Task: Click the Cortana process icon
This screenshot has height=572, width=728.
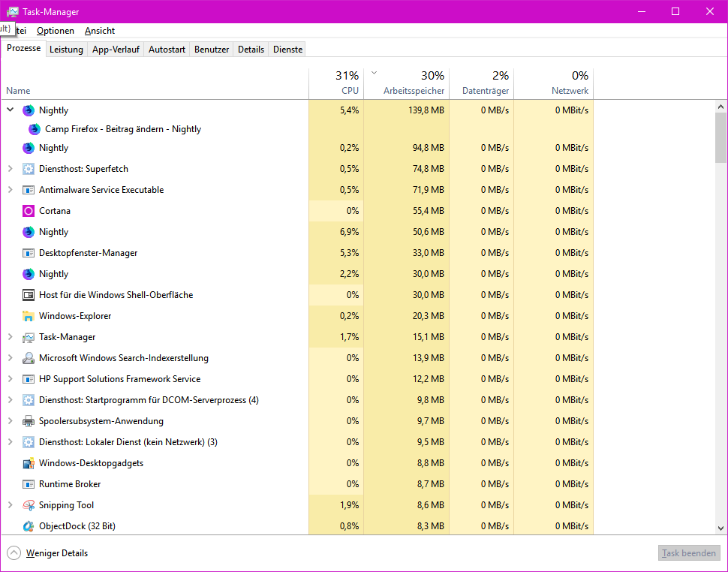Action: (x=29, y=211)
